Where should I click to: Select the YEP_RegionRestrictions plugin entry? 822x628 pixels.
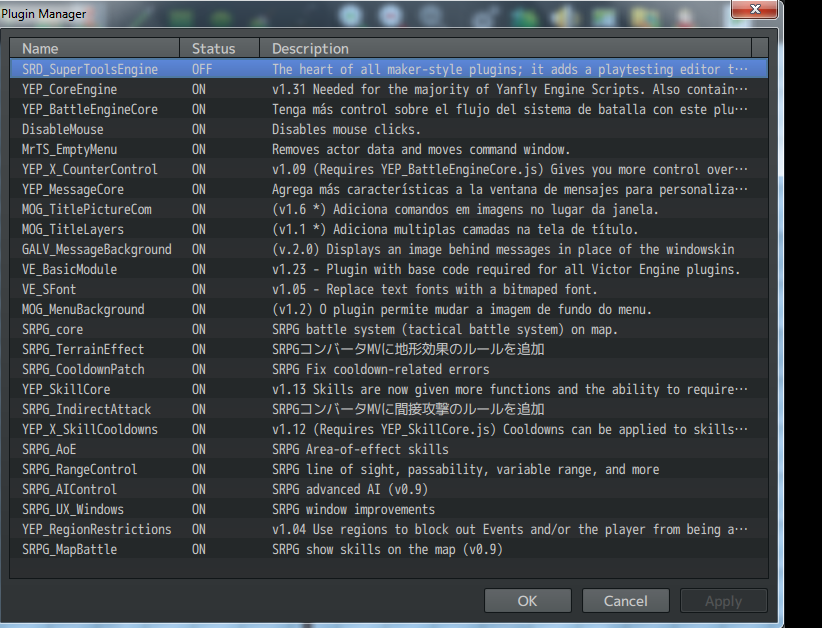[x=388, y=529]
